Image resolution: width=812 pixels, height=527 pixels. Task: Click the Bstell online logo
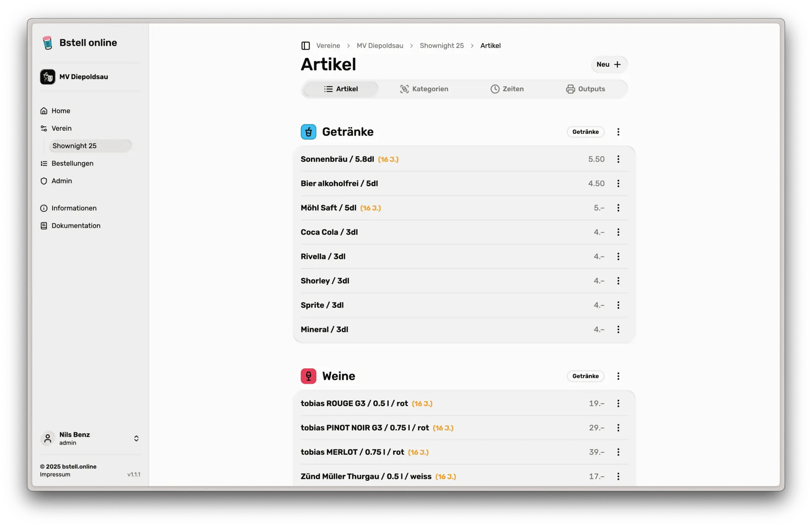click(47, 43)
